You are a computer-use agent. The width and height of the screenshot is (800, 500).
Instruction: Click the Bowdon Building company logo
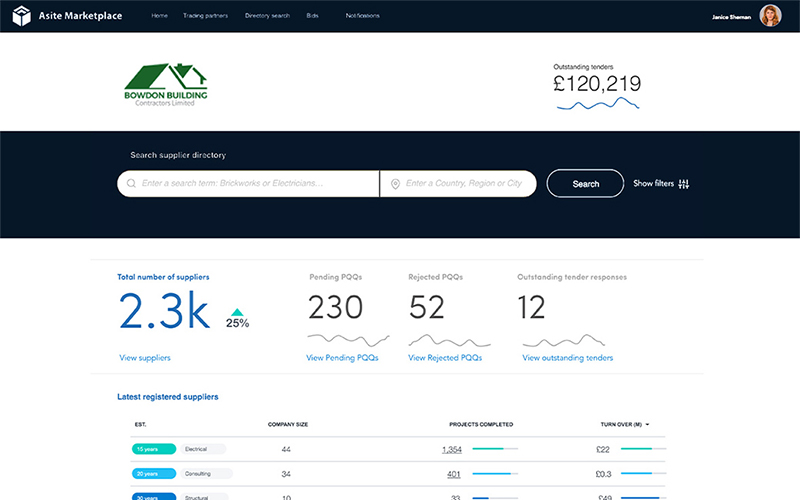coord(166,85)
